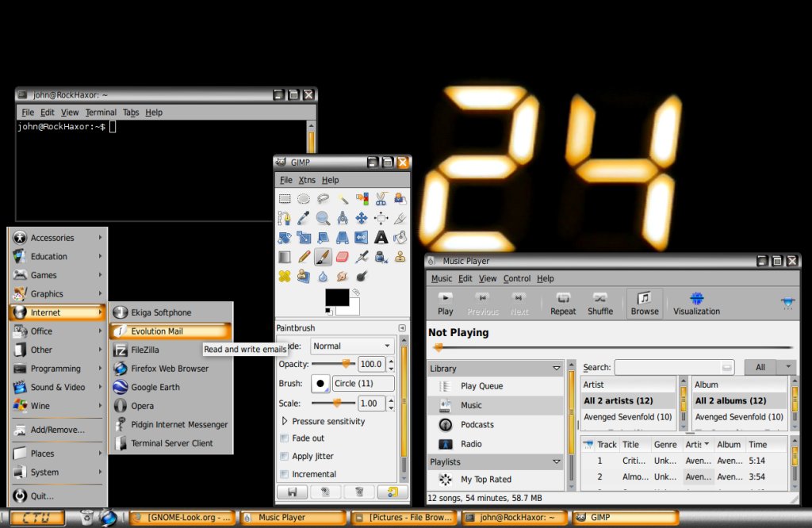Enable the Apply Jitter checkbox
The image size is (812, 528).
[x=284, y=456]
